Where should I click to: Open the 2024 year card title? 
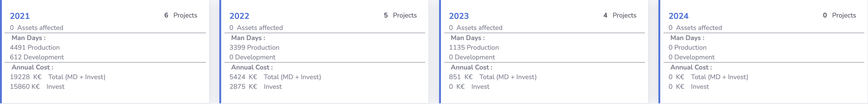click(679, 16)
